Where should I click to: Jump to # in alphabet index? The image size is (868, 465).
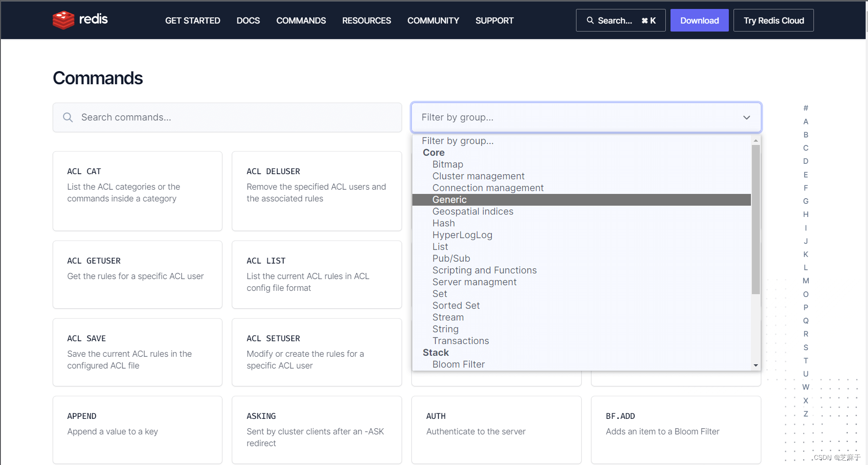click(806, 108)
